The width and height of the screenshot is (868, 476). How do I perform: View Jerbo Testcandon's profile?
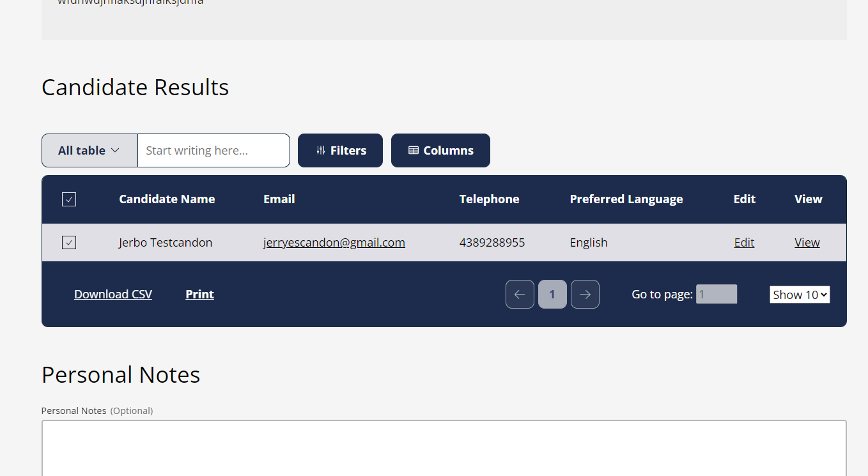coord(807,242)
